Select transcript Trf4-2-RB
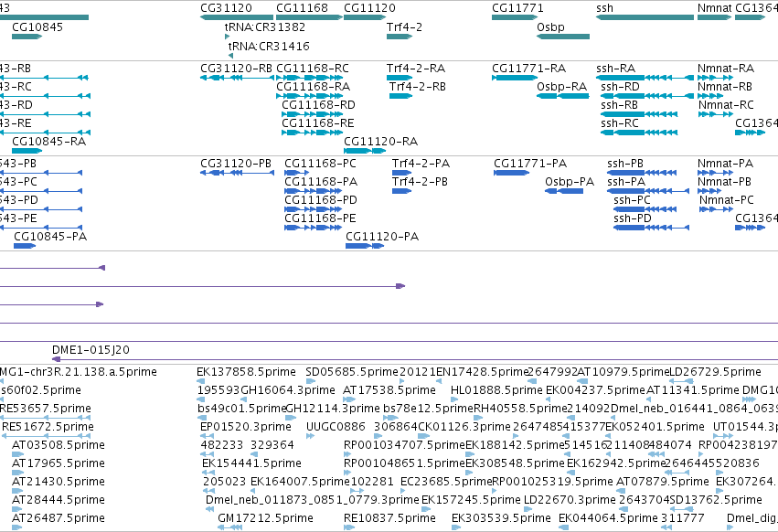The height and width of the screenshot is (532, 778). click(x=418, y=87)
